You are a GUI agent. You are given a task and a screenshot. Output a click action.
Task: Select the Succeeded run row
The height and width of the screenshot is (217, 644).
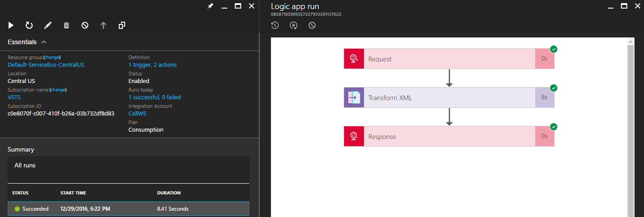tap(128, 209)
